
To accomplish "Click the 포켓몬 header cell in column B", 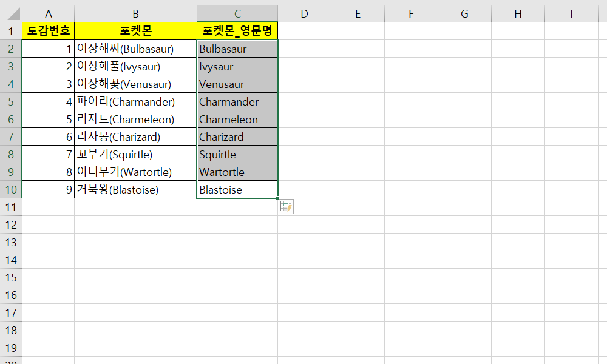I will [x=135, y=32].
